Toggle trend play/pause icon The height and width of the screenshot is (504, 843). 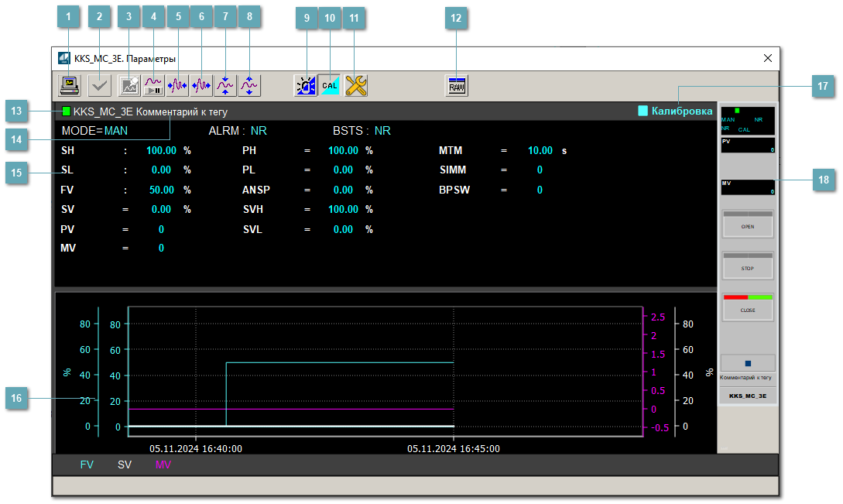153,85
